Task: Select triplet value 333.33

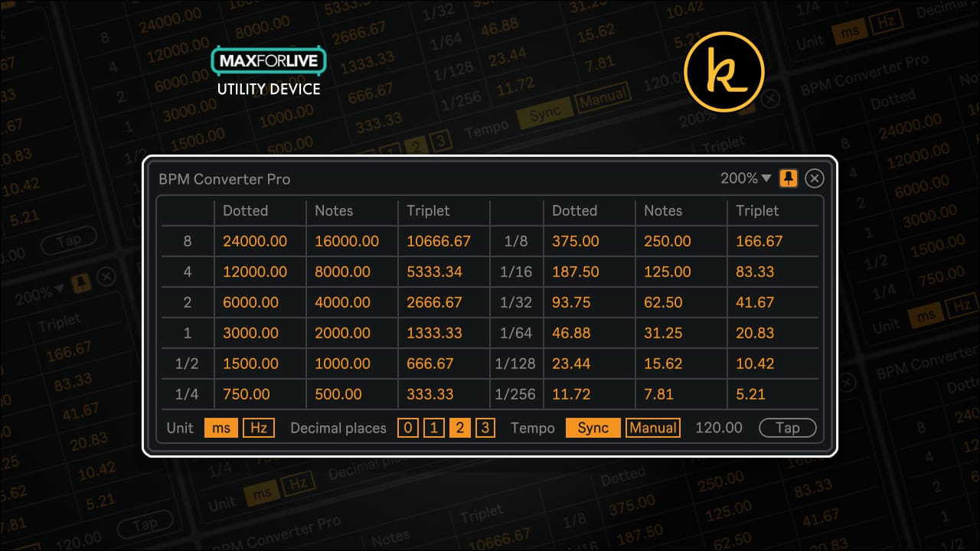Action: click(x=430, y=394)
